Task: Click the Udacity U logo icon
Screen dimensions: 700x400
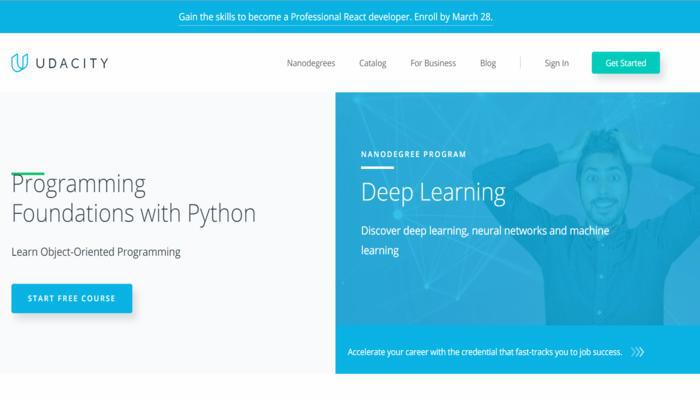Action: coord(20,63)
